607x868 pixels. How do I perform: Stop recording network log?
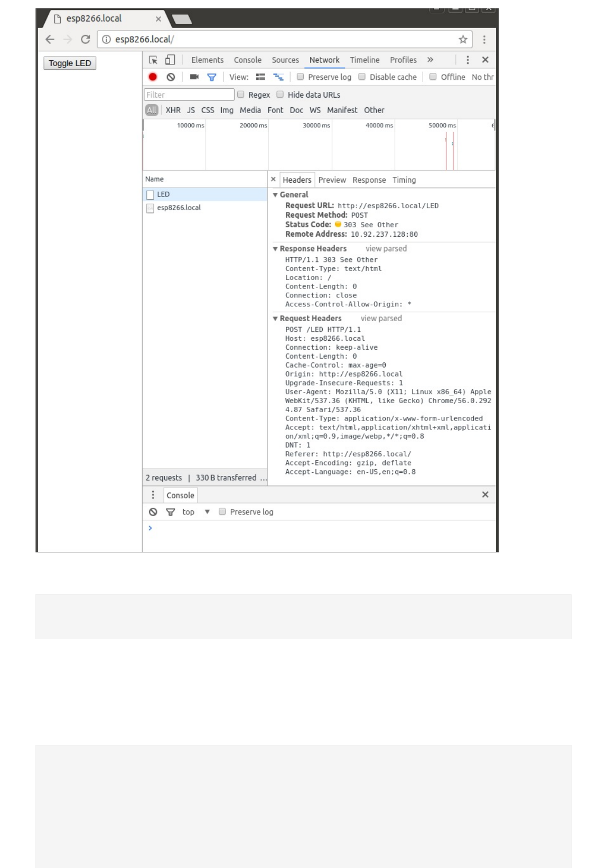click(x=153, y=77)
